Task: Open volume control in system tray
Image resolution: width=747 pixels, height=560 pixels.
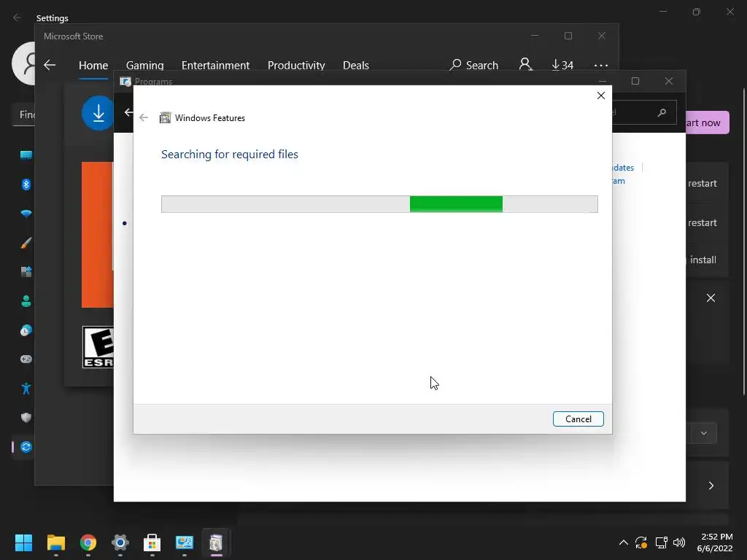Action: tap(679, 542)
